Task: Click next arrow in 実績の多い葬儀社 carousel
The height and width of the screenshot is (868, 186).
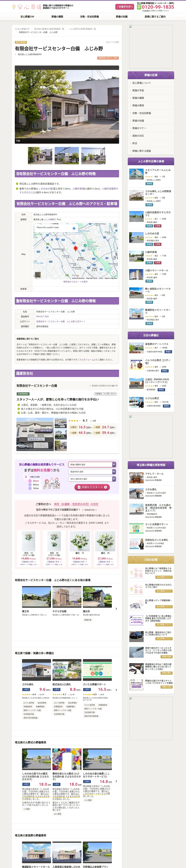Action: pos(116,690)
